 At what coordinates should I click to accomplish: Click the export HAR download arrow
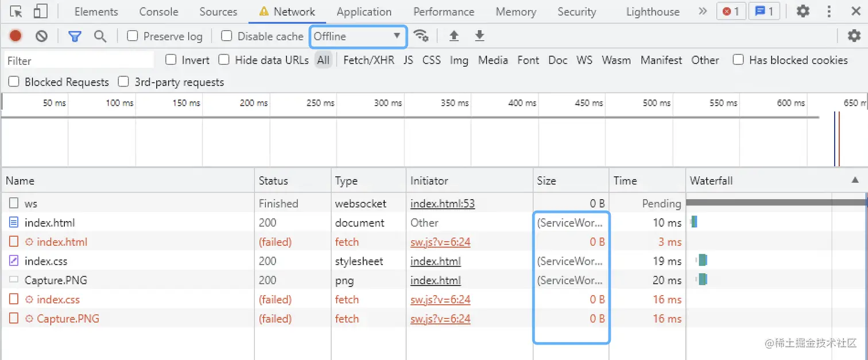click(x=480, y=36)
